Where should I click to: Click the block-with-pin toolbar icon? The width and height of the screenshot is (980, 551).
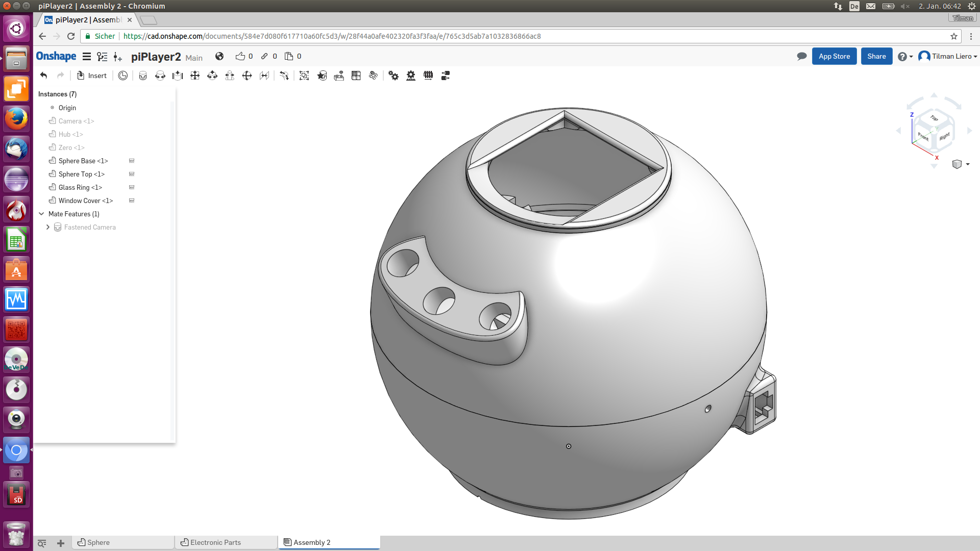point(339,76)
